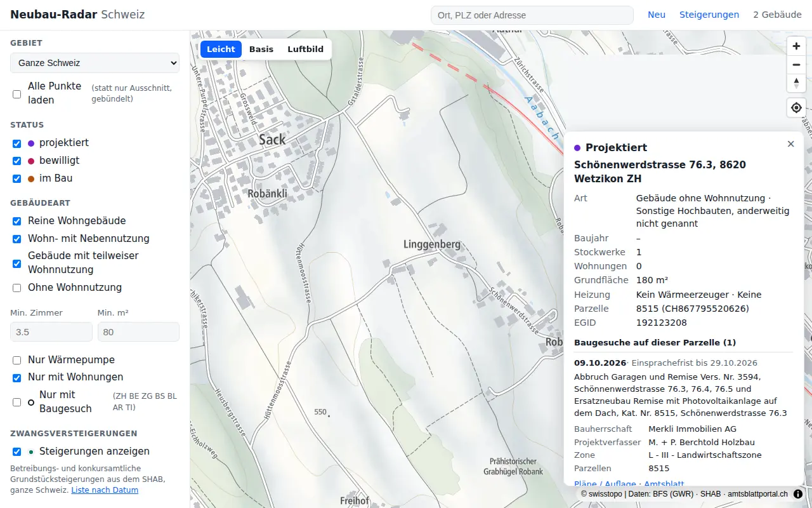Toggle Wohn- mit Nebennutzung checkbox

click(x=17, y=239)
